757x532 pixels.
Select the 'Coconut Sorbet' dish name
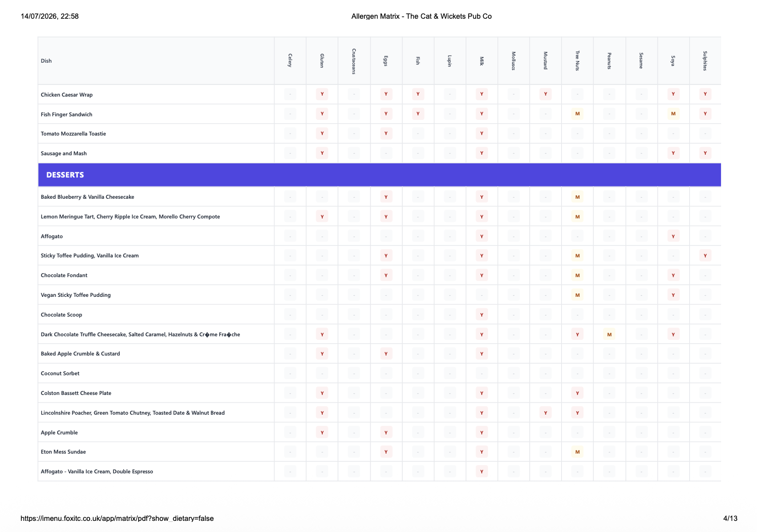(x=60, y=373)
